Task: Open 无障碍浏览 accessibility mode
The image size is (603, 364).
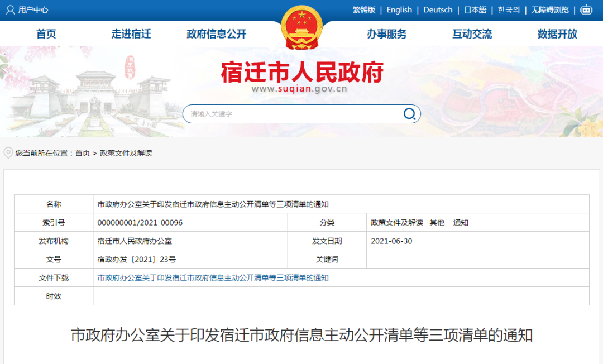Action: click(x=550, y=9)
